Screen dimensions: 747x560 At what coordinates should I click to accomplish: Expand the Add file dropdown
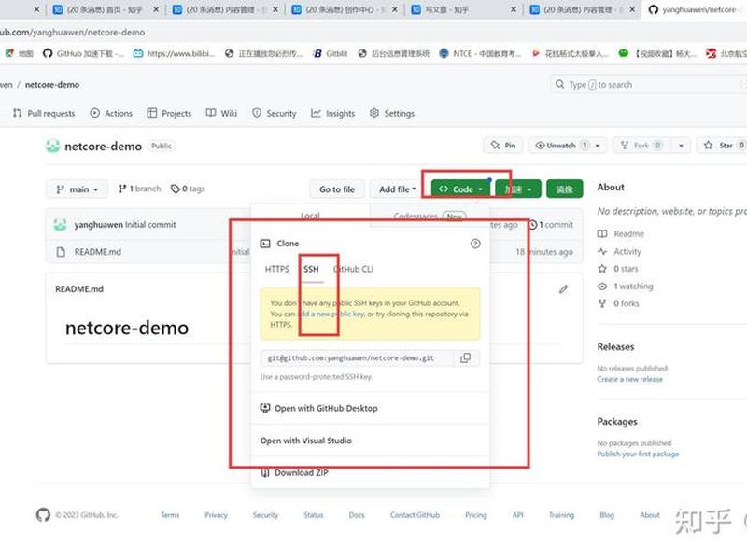click(x=398, y=189)
